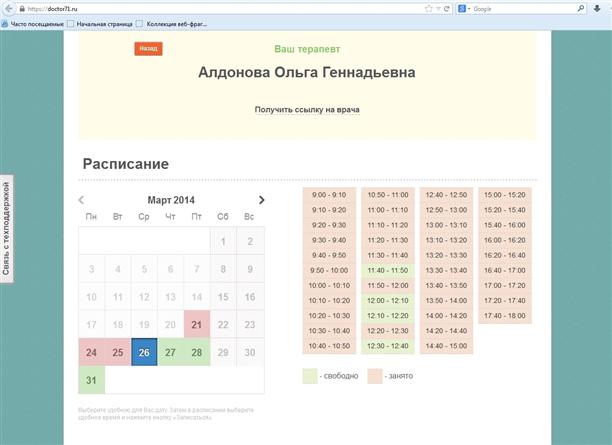Select the free 12:00 - 12:10 time slot
The width and height of the screenshot is (612, 445).
387,300
